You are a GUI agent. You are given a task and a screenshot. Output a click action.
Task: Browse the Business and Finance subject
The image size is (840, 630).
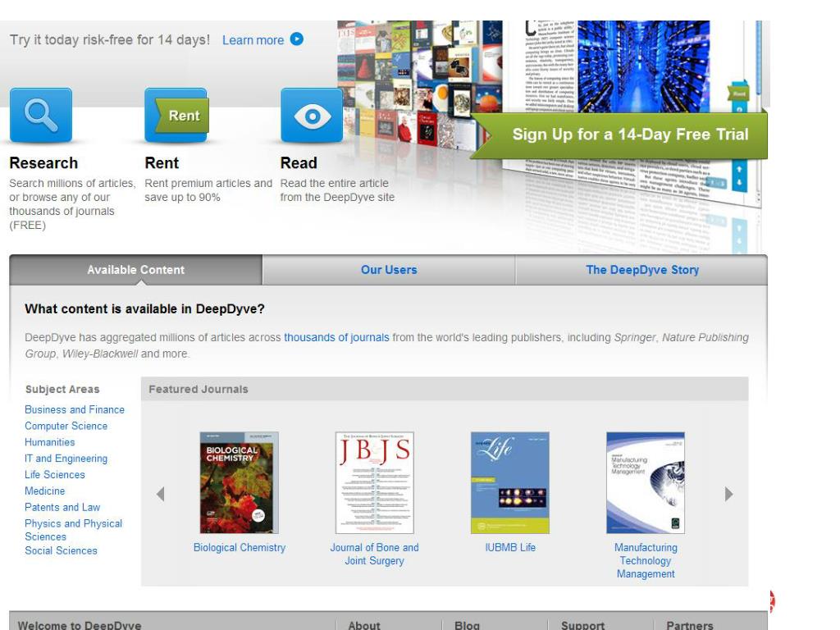[75, 409]
